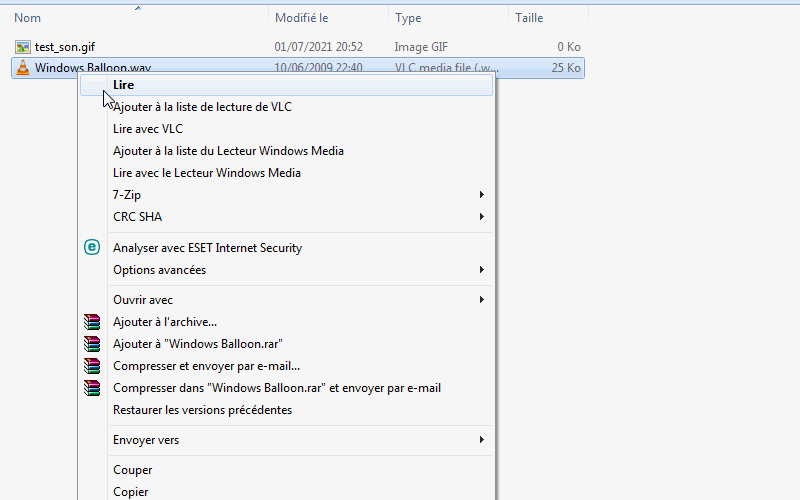Expand the Ouvrir avec submenu arrow
This screenshot has height=500, width=800.
click(x=482, y=299)
